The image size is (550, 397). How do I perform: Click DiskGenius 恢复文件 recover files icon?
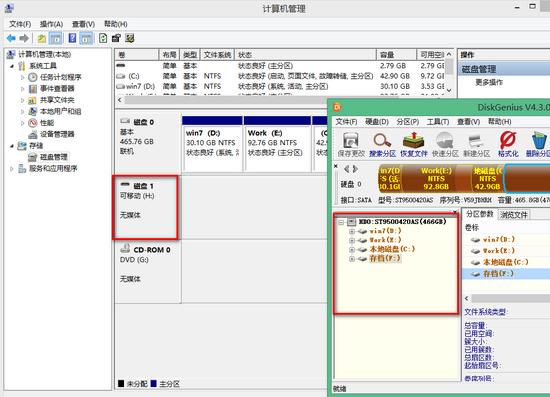click(414, 144)
